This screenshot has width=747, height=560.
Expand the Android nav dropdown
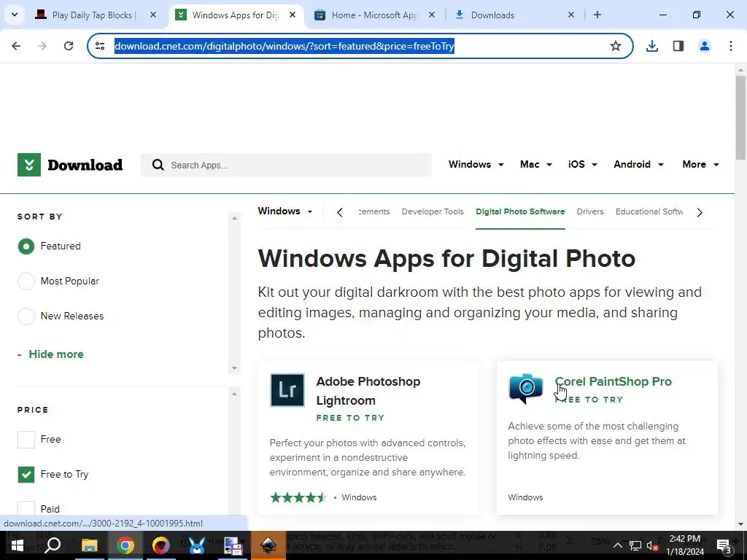coord(638,164)
